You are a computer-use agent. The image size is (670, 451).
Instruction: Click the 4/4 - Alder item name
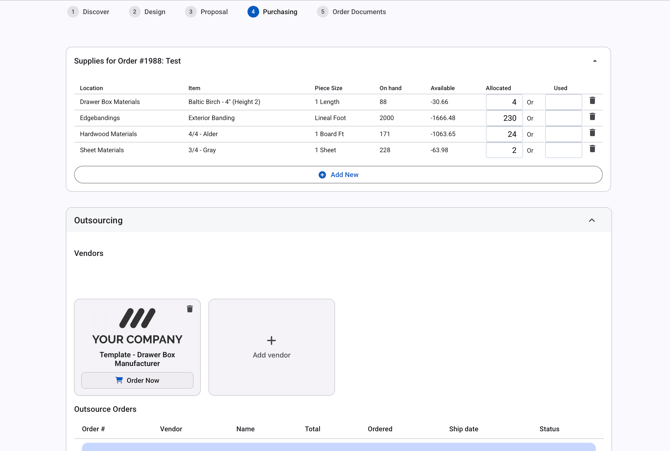pos(203,134)
